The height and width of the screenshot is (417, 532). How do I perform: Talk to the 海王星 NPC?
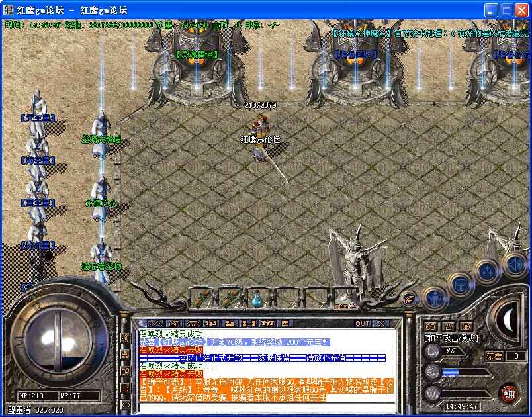pos(38,158)
